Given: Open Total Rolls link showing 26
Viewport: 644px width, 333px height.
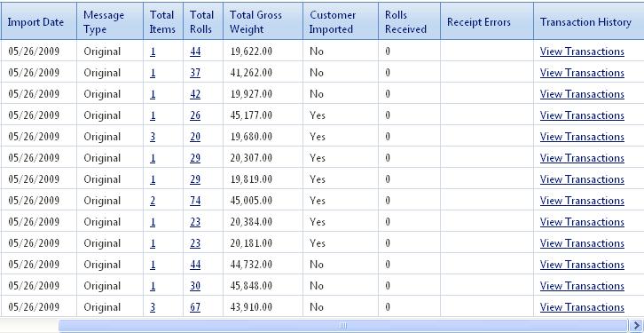Looking at the screenshot, I should tap(195, 115).
